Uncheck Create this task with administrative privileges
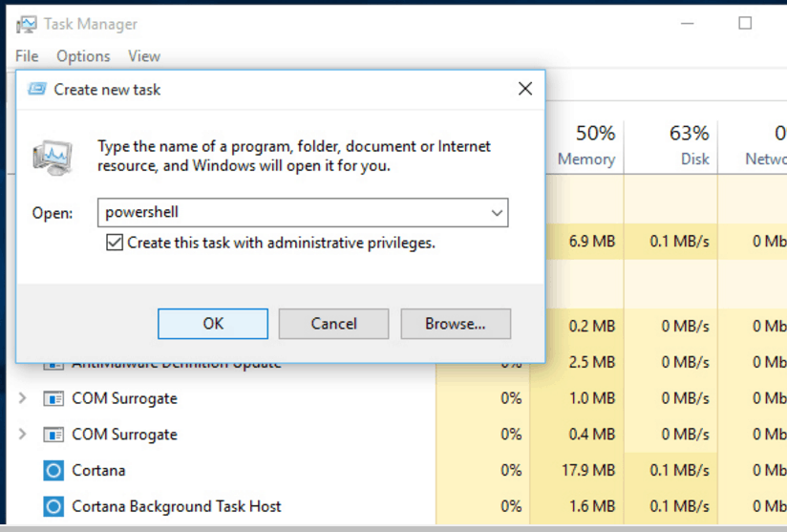 point(115,243)
